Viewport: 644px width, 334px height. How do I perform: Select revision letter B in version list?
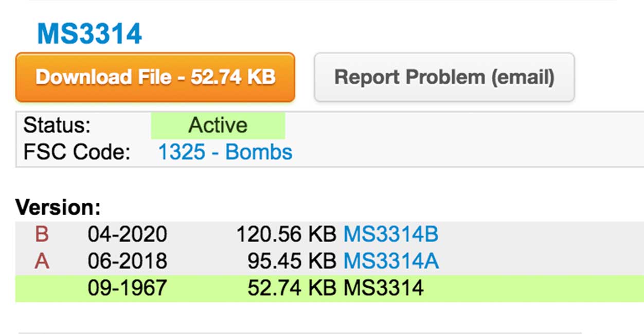coord(42,235)
